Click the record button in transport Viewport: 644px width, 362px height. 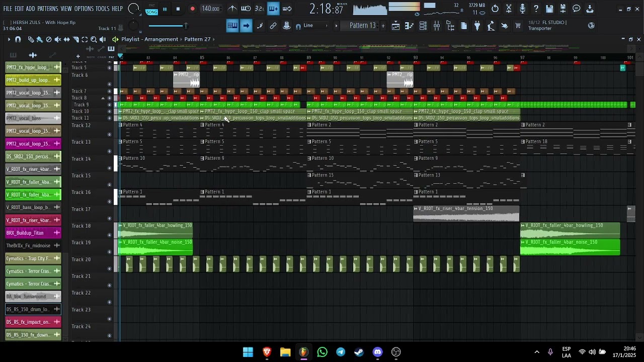click(x=192, y=9)
